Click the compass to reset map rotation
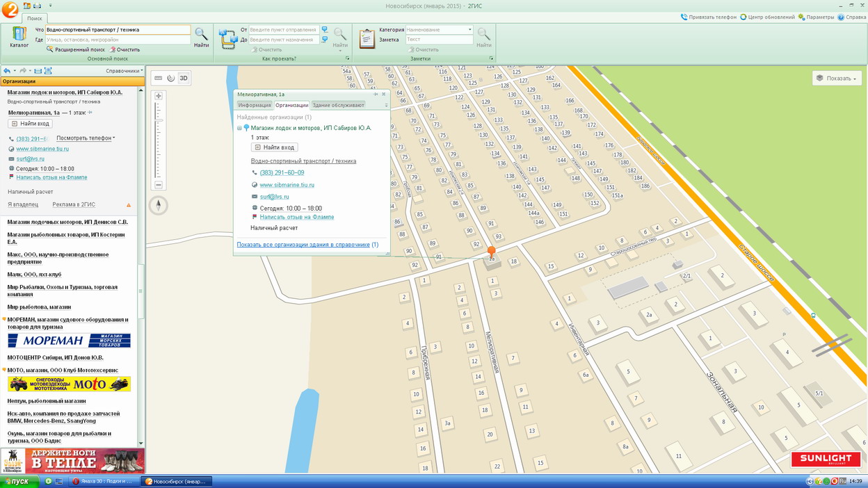 click(x=159, y=205)
